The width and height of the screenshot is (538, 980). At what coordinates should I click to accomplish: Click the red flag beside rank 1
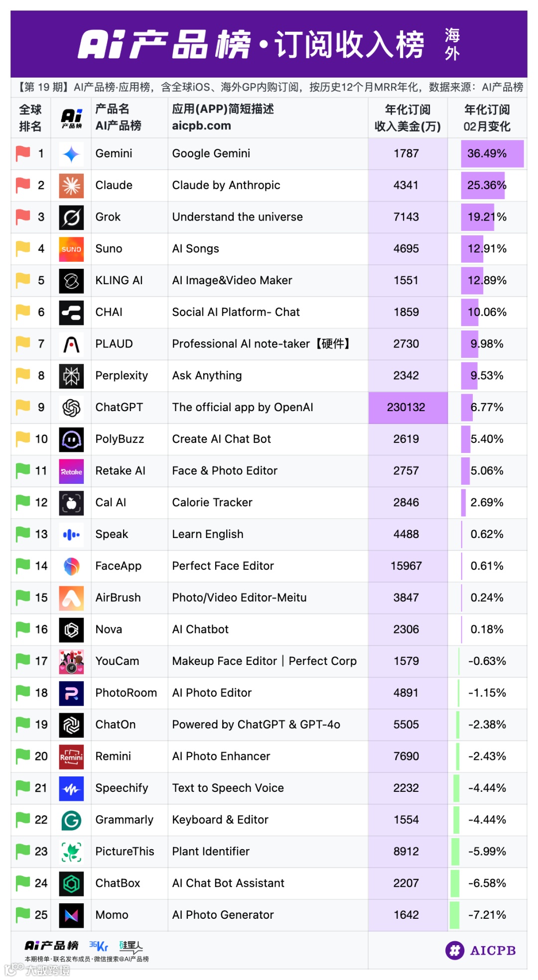(23, 153)
